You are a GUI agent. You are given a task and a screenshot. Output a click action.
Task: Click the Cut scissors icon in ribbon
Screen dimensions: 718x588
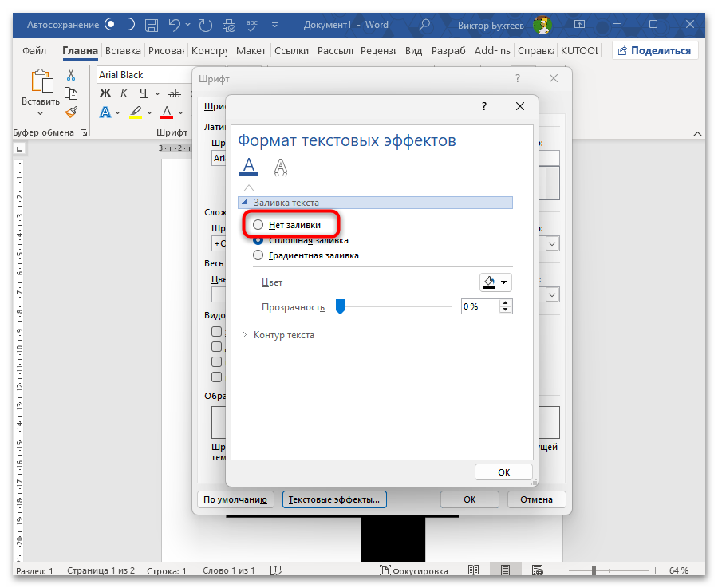tap(71, 75)
